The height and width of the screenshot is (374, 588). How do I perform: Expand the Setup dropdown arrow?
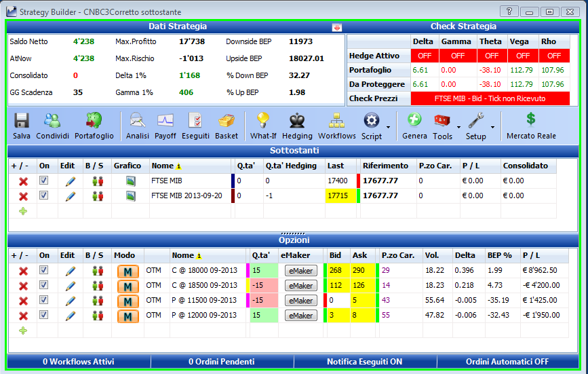[493, 127]
